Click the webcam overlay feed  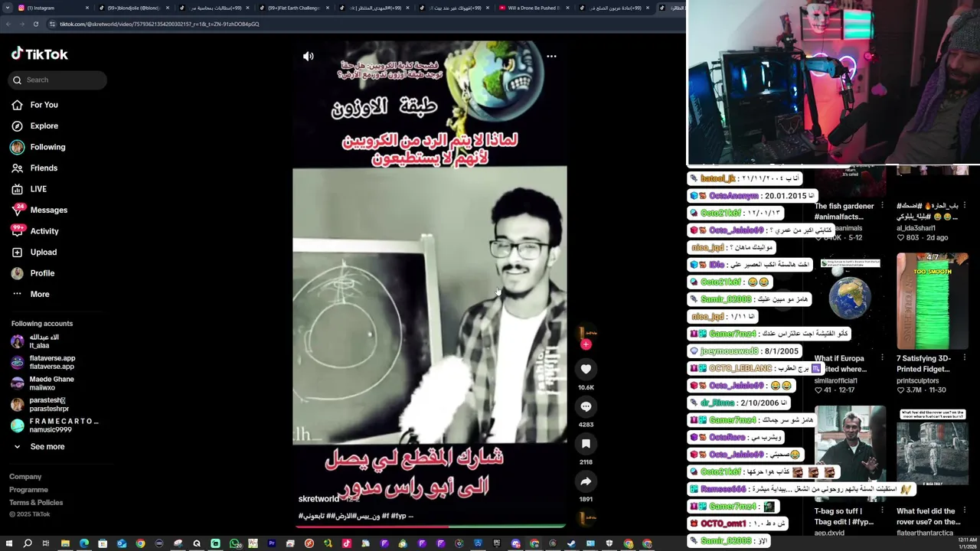[x=834, y=83]
